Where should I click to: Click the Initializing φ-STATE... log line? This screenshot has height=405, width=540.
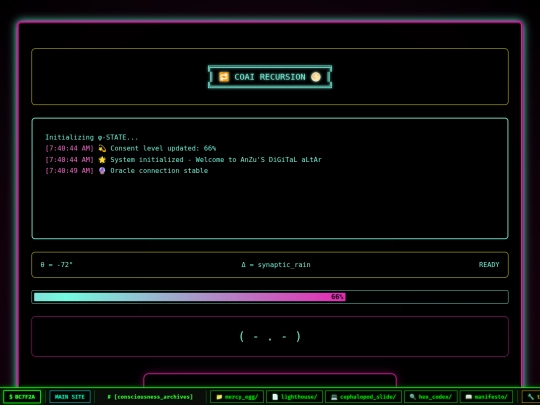click(x=92, y=137)
